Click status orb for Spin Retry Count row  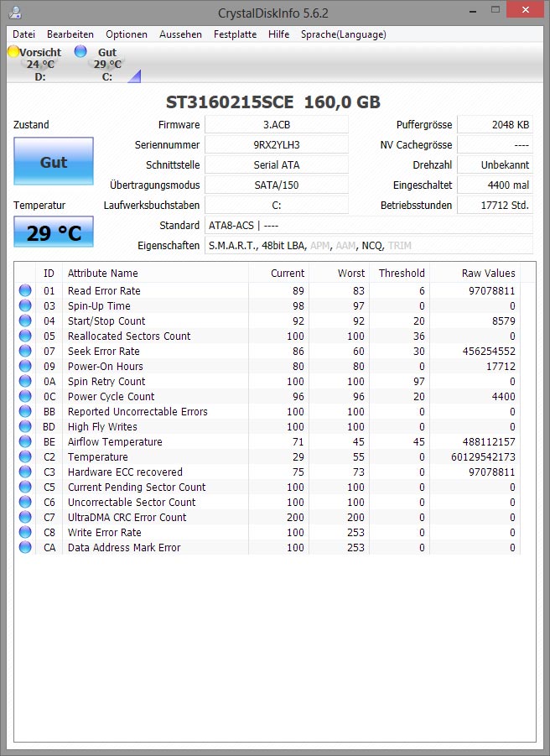coord(25,381)
